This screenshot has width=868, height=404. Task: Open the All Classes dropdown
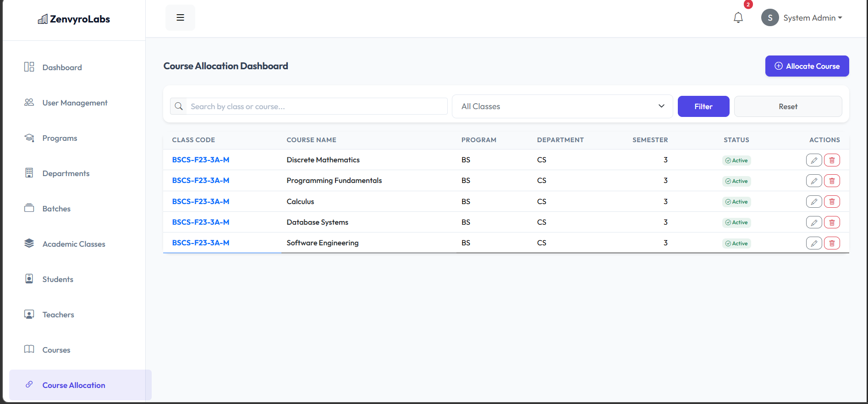[x=562, y=106]
